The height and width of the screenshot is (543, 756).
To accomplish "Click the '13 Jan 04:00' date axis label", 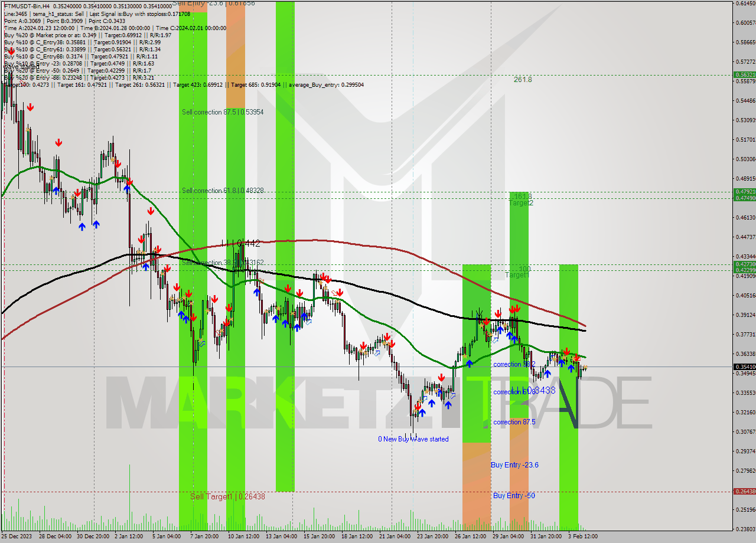I will coord(281,537).
